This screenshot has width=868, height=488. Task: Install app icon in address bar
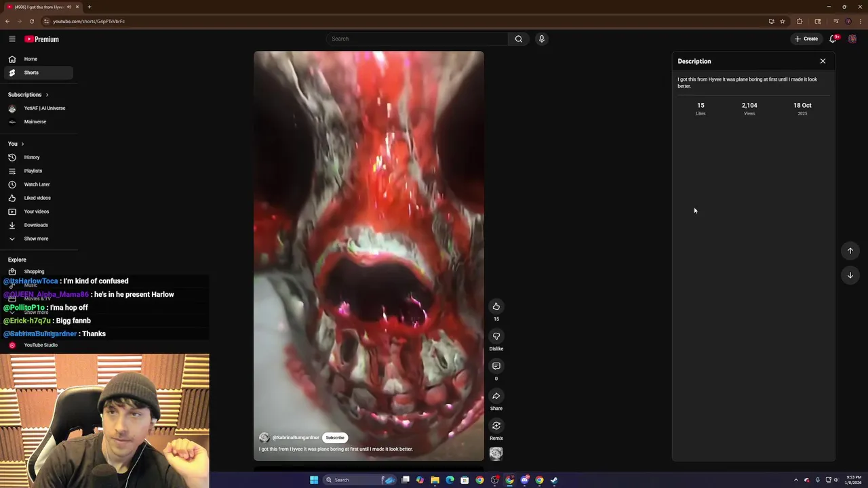[x=772, y=21]
